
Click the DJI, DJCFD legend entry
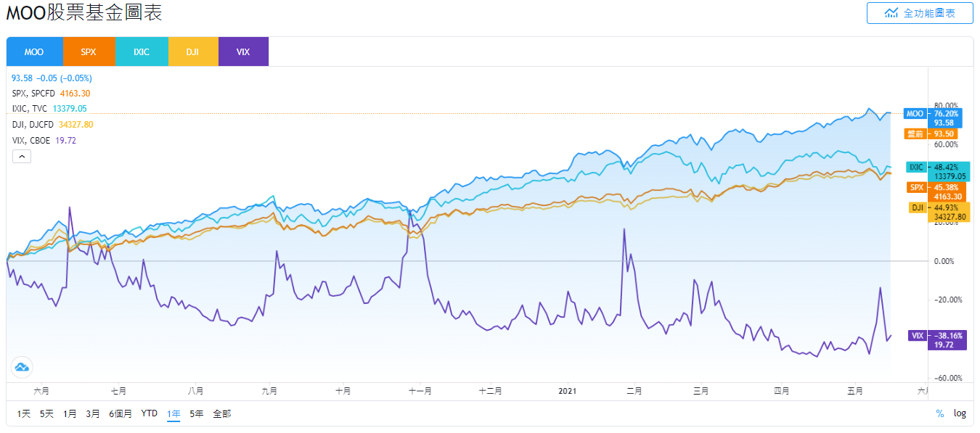click(x=52, y=125)
